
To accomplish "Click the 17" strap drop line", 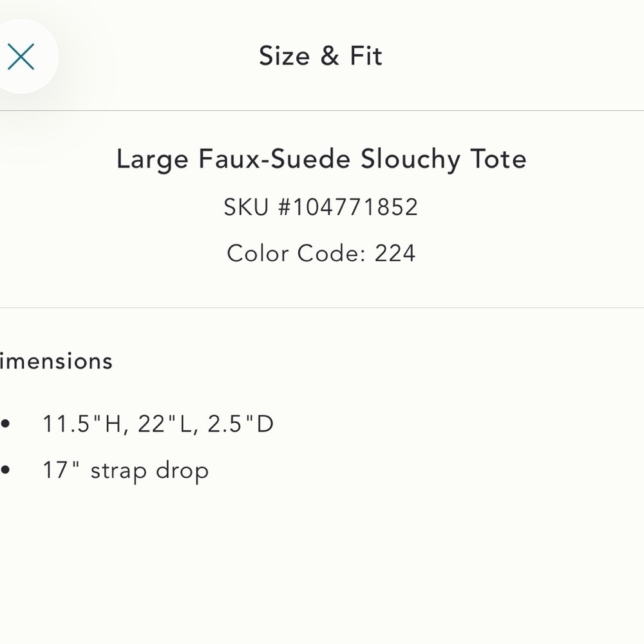I will [x=126, y=471].
